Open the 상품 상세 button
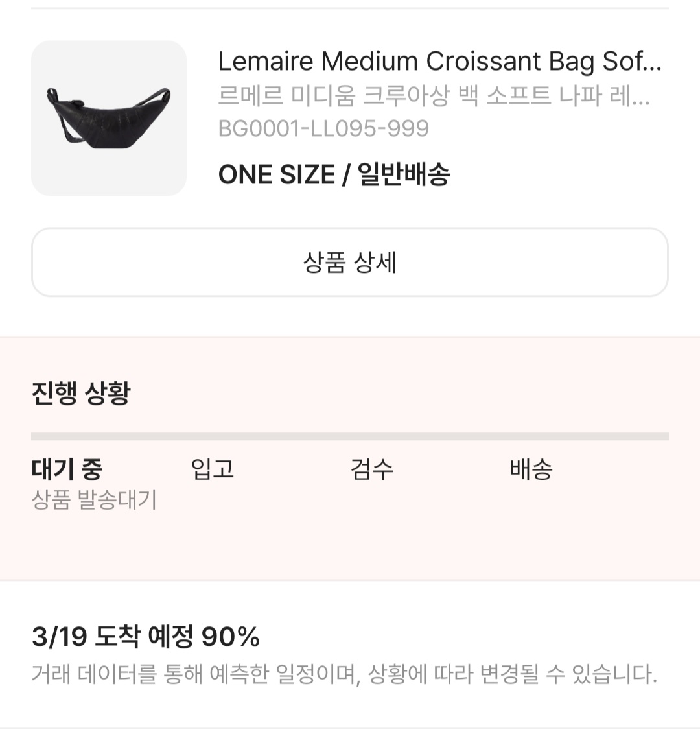The width and height of the screenshot is (700, 734). [x=350, y=262]
